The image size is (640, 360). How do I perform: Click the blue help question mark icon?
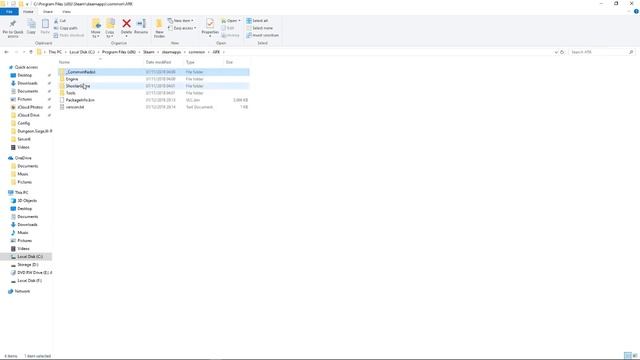tap(636, 11)
